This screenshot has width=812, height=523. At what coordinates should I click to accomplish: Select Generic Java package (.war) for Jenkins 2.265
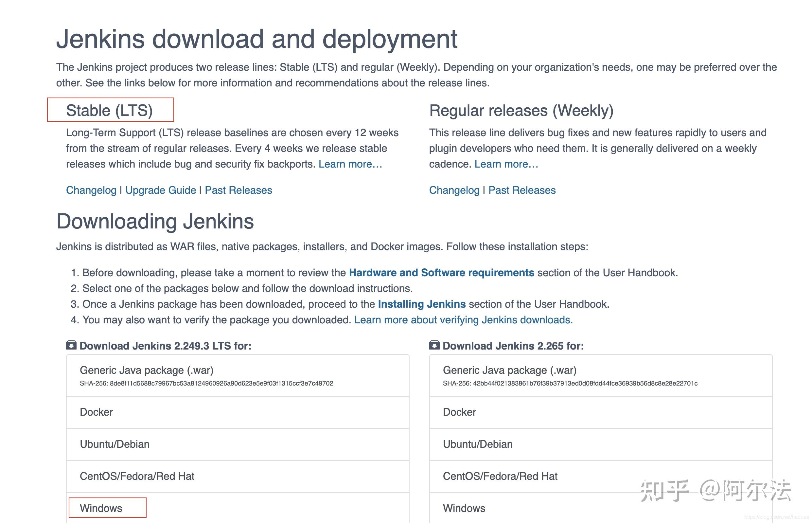click(x=510, y=370)
